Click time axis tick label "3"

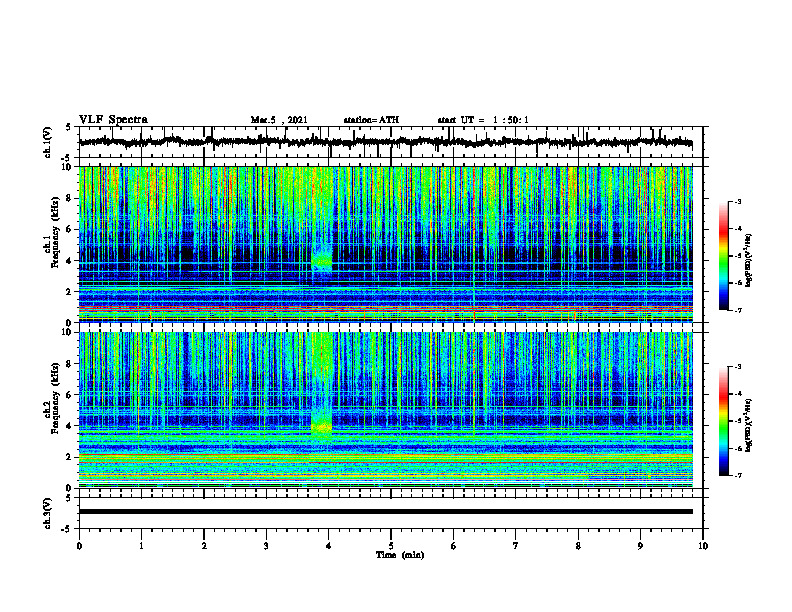click(x=266, y=546)
